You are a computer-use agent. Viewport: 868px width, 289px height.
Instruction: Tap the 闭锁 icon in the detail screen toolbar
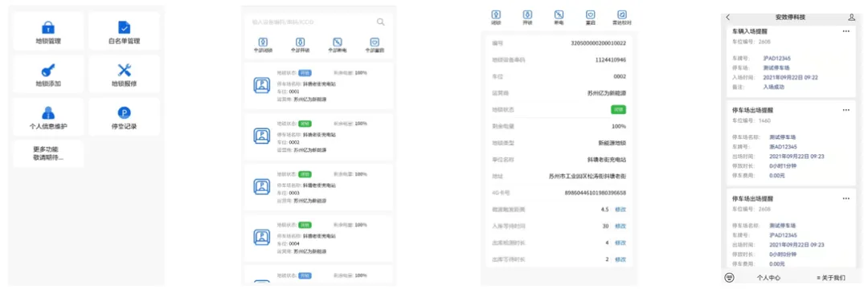pos(497,14)
